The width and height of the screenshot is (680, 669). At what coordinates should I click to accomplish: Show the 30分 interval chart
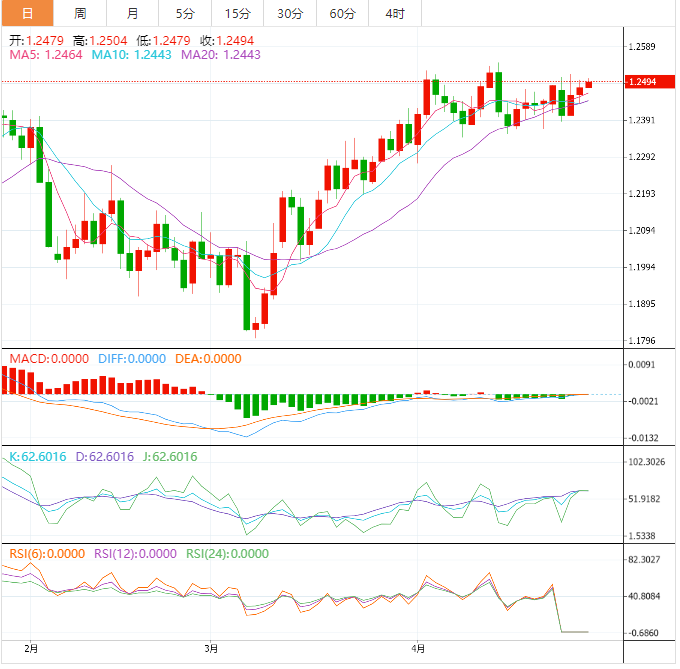(x=290, y=13)
